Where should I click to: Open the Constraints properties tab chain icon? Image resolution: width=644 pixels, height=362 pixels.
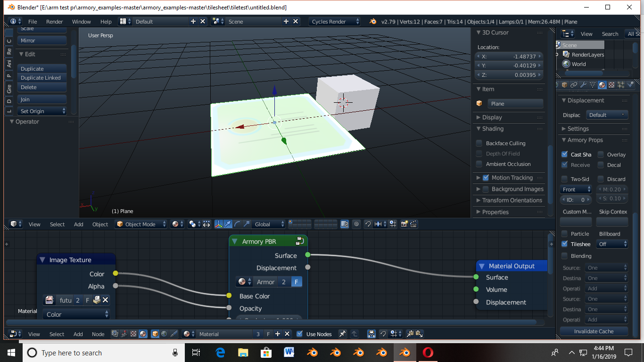point(574,85)
